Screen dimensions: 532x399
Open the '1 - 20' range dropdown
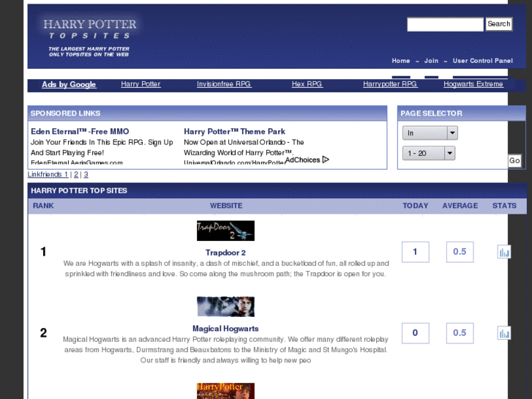coord(429,153)
